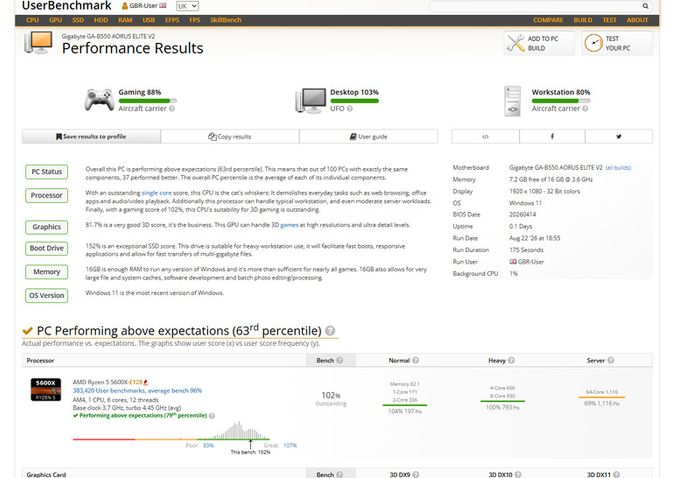The height and width of the screenshot is (478, 700).
Task: Click the 3D DX11 column help icon
Action: (617, 474)
